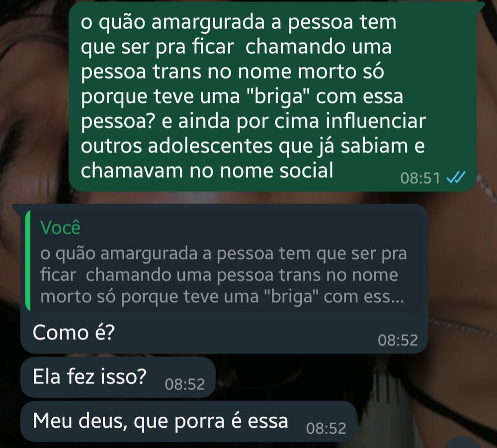The image size is (497, 448).
Task: Select the "Como é?" message text
Action: (x=74, y=333)
